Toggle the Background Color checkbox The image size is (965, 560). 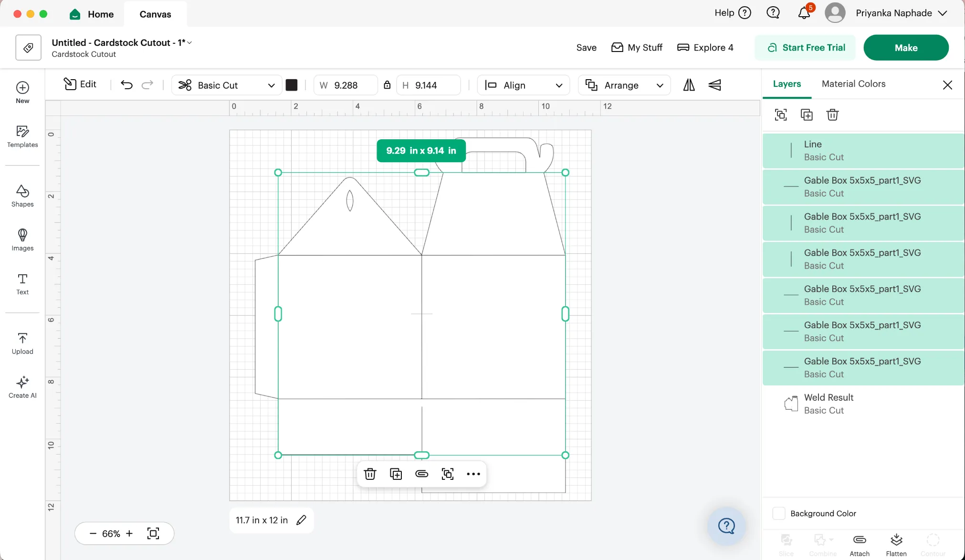(779, 513)
